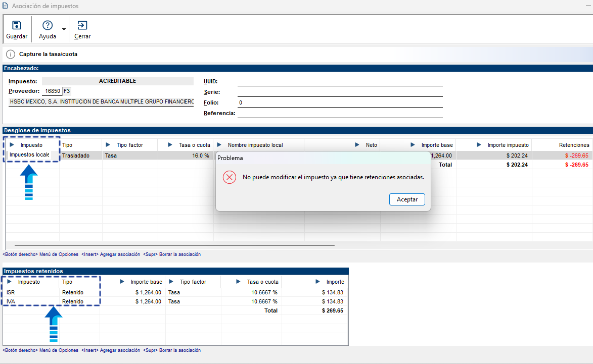
Task: Select the Impuestos locales cell
Action: click(30, 155)
